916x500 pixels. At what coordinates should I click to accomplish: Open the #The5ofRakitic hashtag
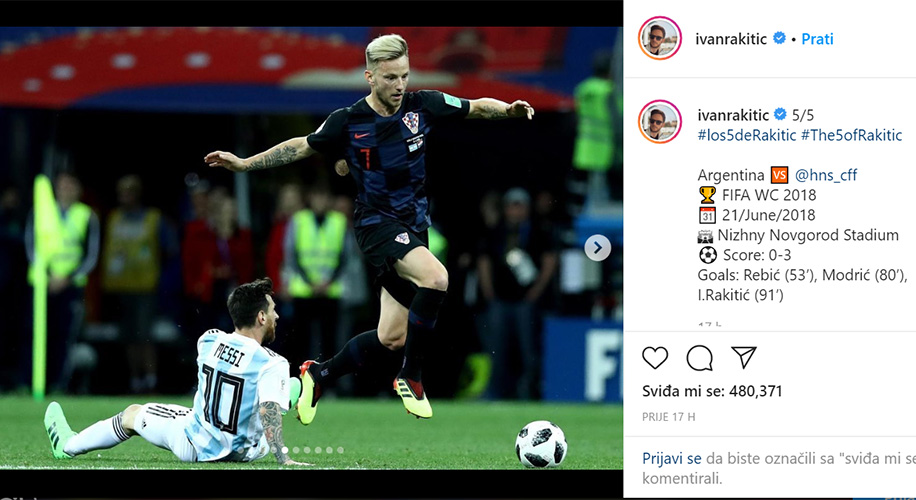click(852, 136)
